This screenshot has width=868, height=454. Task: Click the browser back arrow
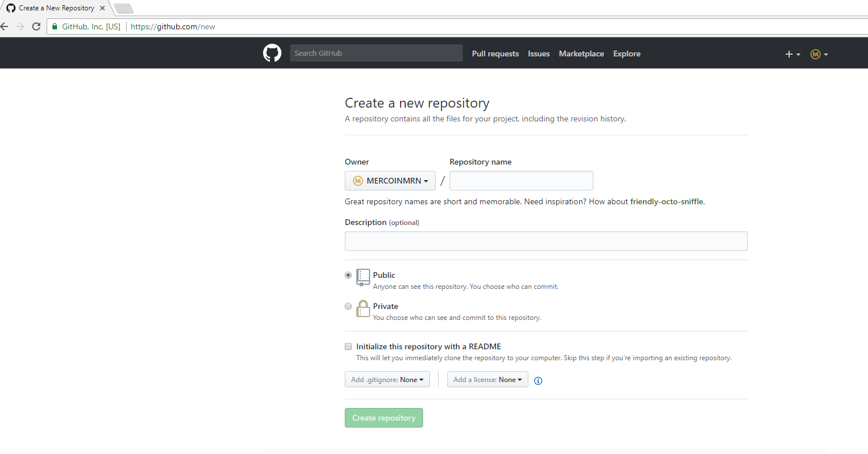point(5,26)
